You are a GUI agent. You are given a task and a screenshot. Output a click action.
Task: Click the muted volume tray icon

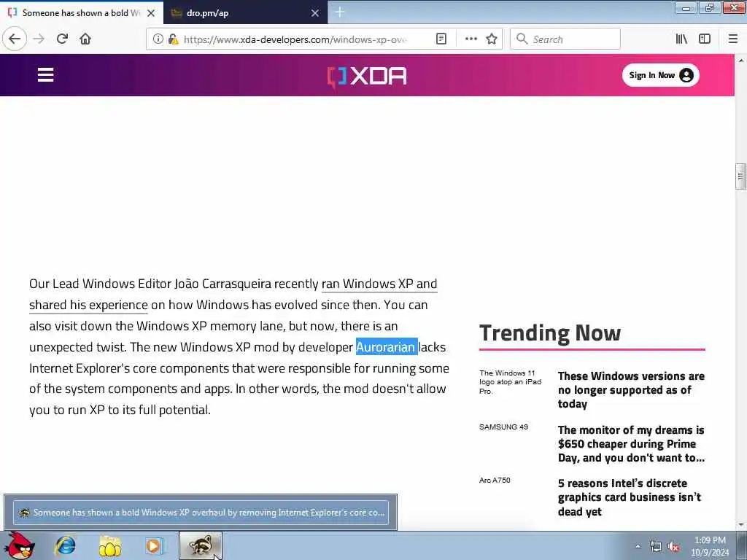coord(673,547)
